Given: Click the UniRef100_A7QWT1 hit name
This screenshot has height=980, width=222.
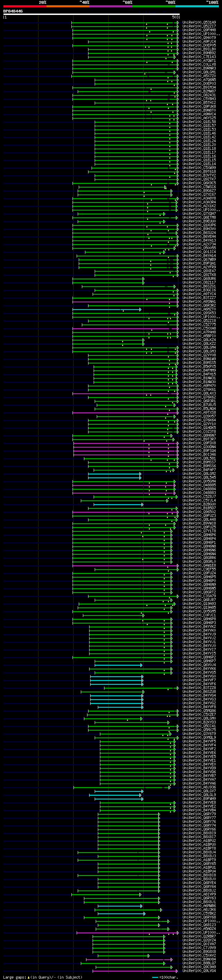Looking at the screenshot, I should tap(199, 60).
